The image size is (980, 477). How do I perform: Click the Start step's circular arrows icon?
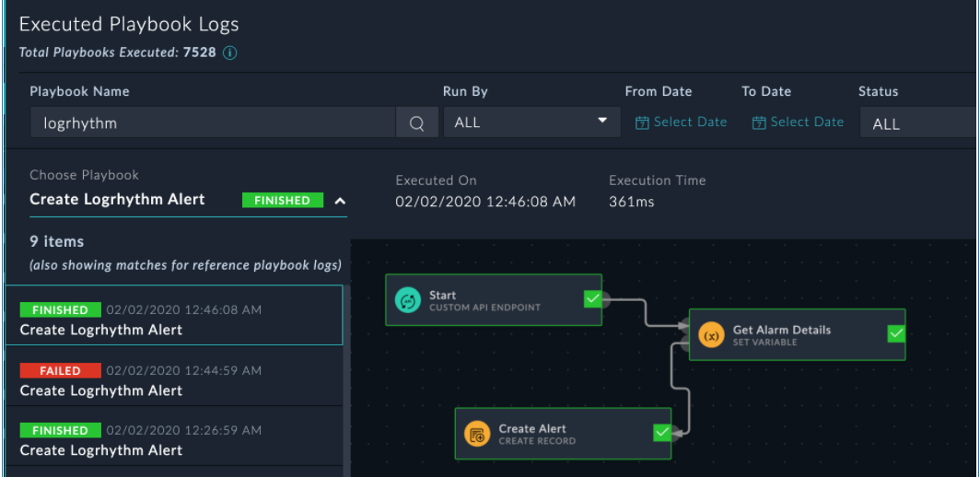[407, 300]
